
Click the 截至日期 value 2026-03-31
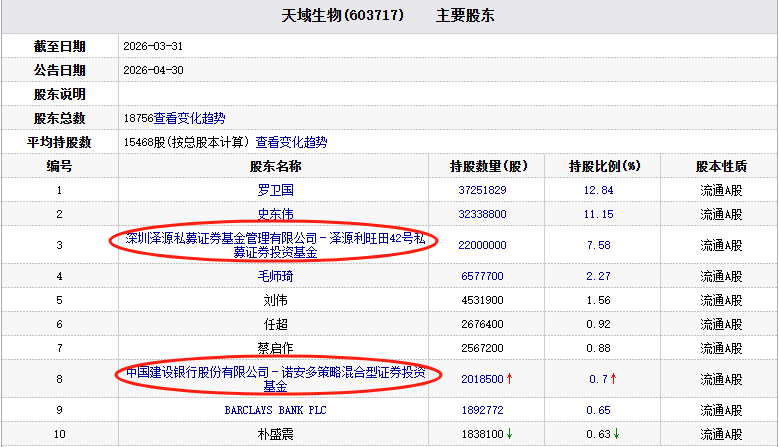(153, 46)
